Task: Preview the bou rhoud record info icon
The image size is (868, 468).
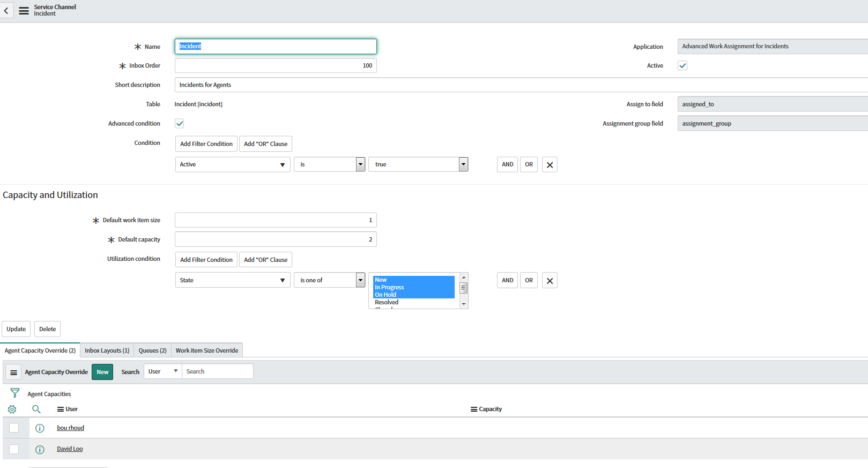Action: tap(40, 428)
